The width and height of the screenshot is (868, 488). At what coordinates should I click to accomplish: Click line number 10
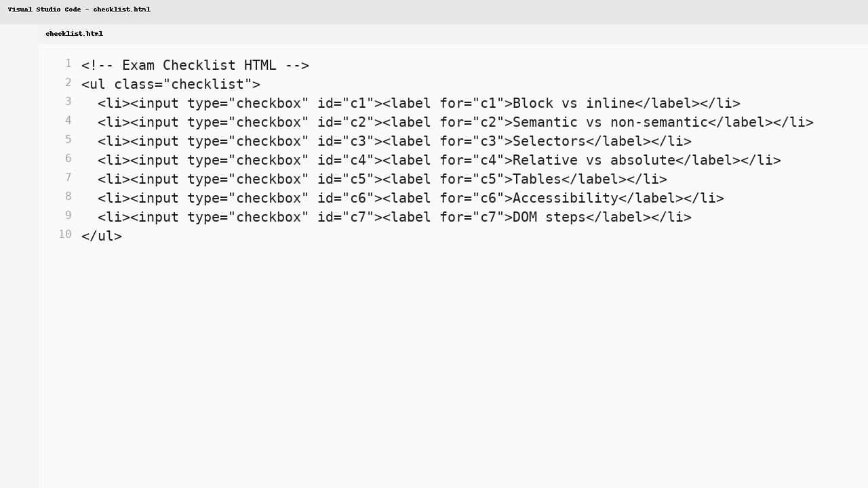[x=64, y=235]
